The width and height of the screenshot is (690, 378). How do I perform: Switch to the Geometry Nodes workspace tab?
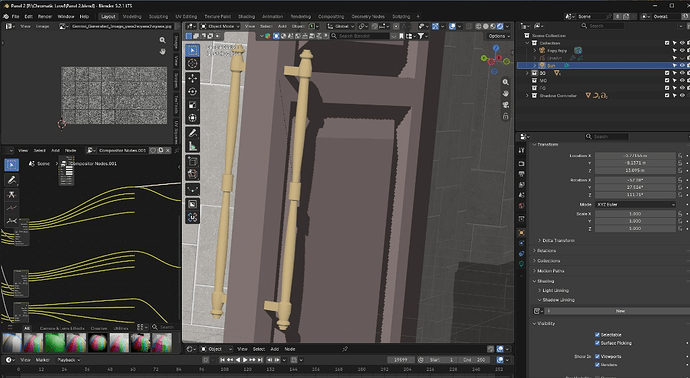pos(368,16)
